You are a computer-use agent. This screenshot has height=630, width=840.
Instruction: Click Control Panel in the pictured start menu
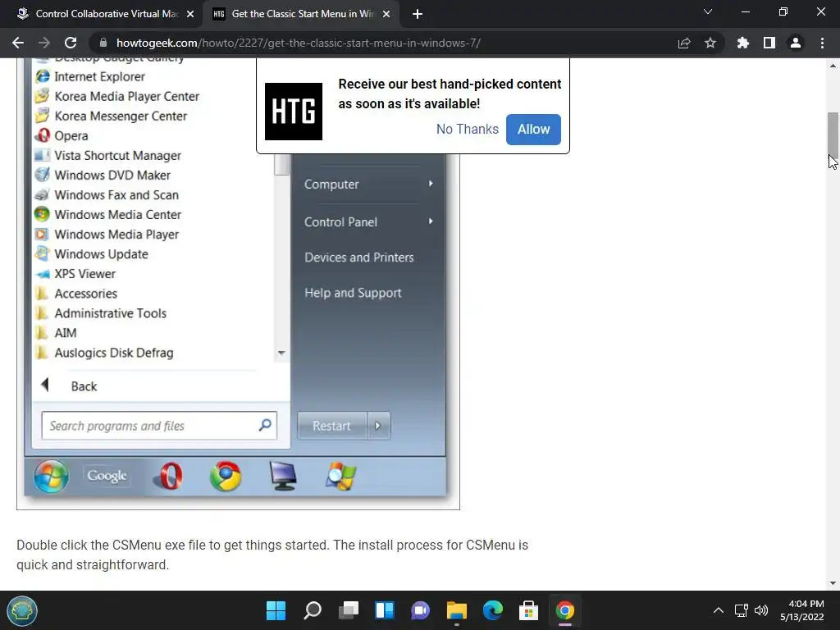pyautogui.click(x=340, y=221)
